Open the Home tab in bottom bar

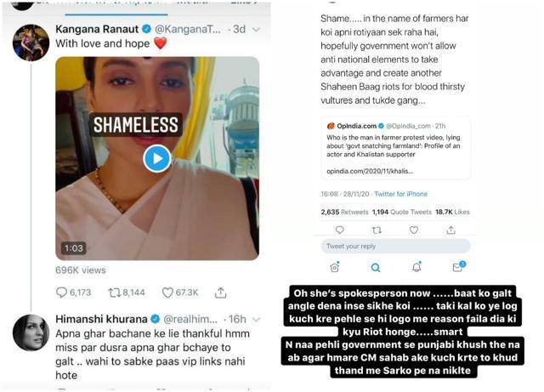334,267
